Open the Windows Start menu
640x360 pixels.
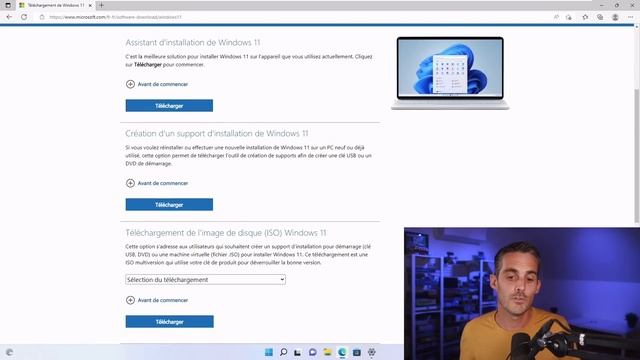pos(269,352)
